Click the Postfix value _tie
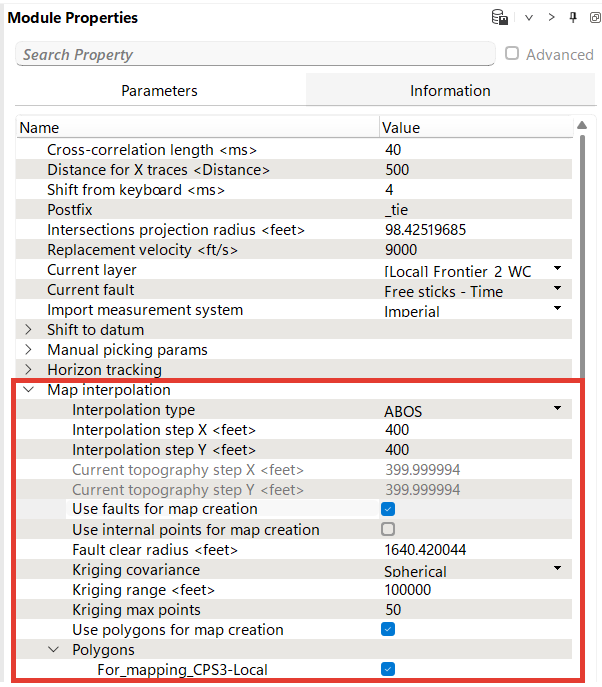The height and width of the screenshot is (687, 602). (x=397, y=210)
